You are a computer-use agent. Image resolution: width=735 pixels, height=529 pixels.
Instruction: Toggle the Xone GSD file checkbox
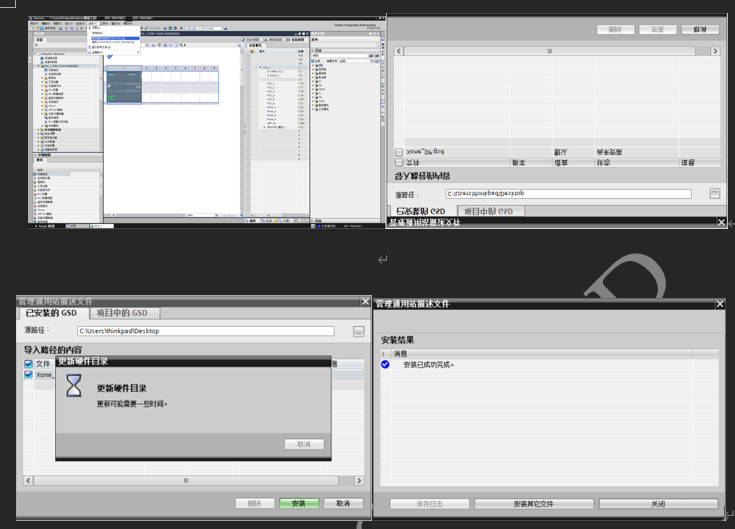29,375
